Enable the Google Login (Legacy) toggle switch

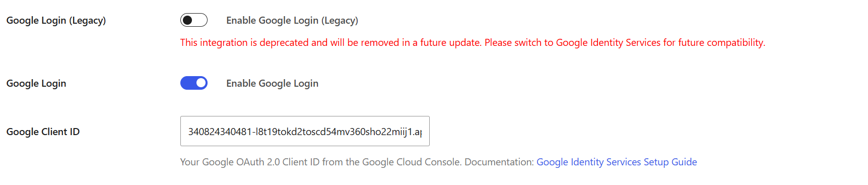(194, 20)
